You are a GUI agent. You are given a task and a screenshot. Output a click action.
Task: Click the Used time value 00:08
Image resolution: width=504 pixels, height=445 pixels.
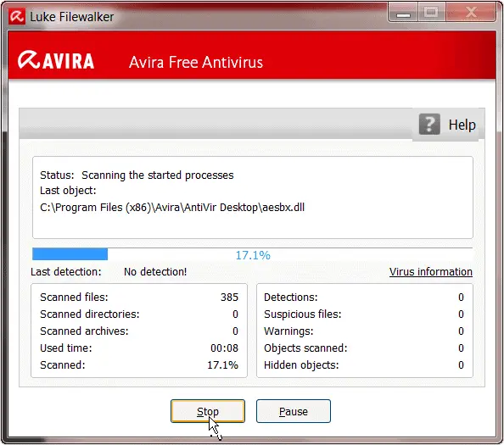pyautogui.click(x=224, y=348)
